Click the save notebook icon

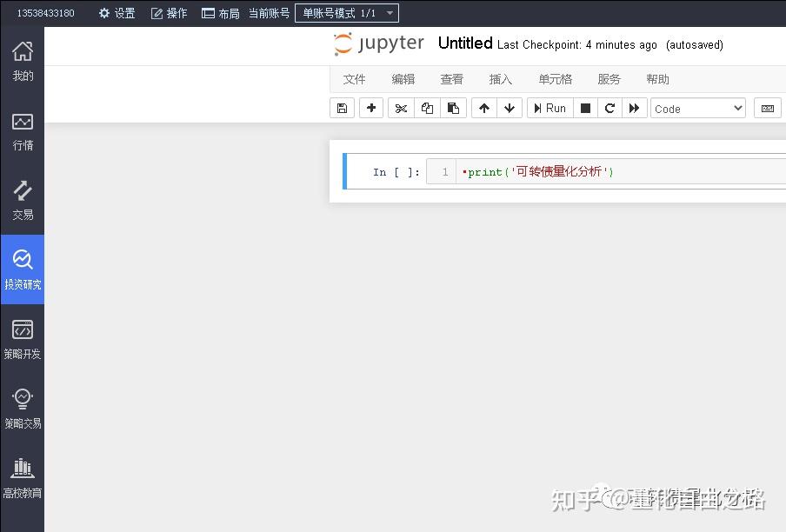(342, 108)
